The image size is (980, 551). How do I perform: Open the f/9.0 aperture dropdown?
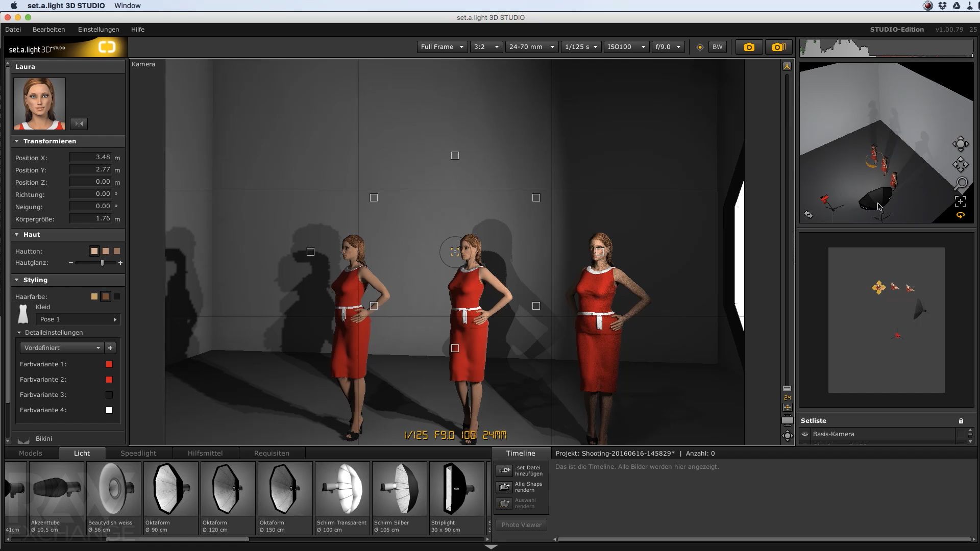coord(668,47)
